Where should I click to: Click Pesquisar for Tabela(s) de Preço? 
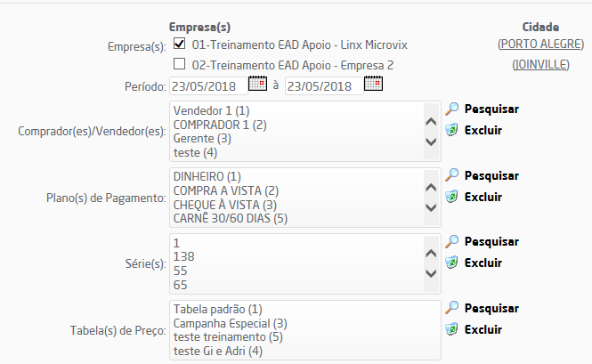[x=491, y=308]
